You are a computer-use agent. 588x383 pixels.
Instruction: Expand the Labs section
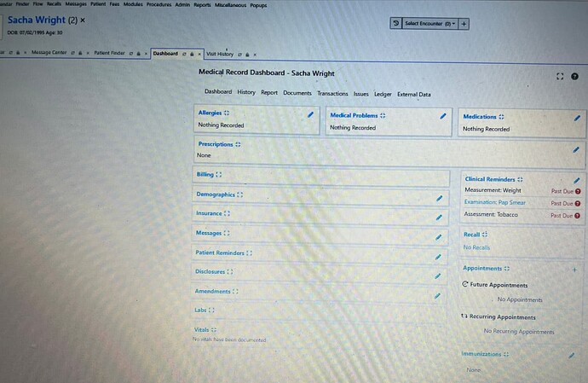[x=211, y=310]
